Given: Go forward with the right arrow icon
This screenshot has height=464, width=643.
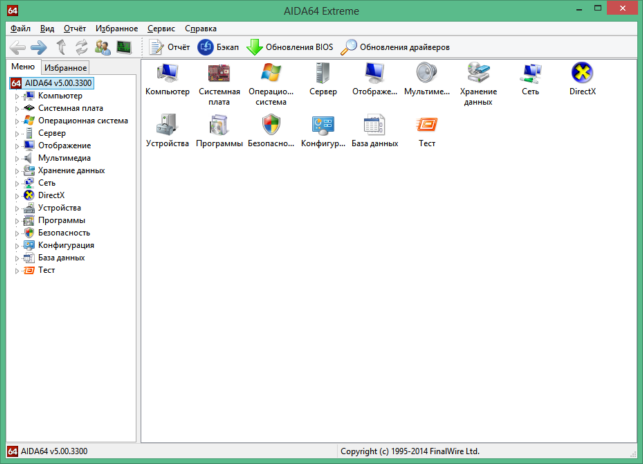Looking at the screenshot, I should click(39, 48).
